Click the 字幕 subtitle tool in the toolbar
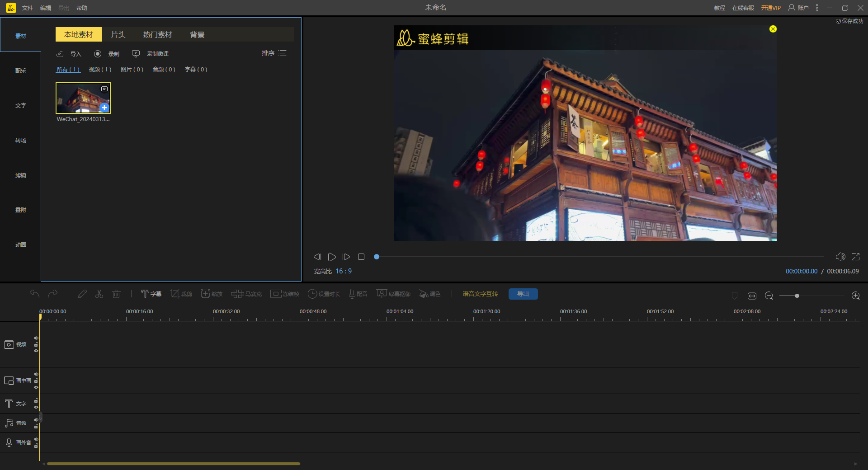 tap(151, 294)
